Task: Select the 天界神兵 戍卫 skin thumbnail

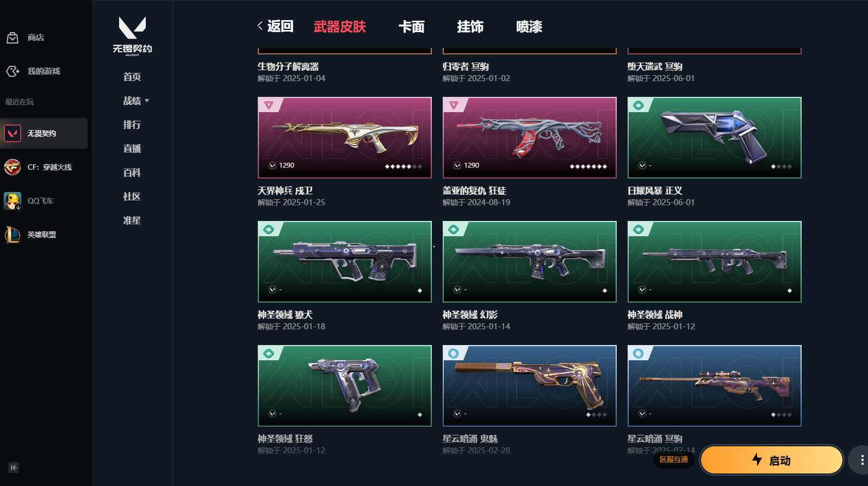Action: (345, 138)
